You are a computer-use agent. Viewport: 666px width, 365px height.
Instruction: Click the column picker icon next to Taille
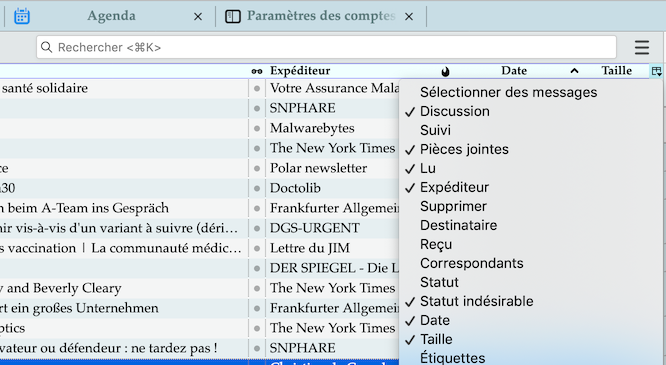[x=657, y=71]
